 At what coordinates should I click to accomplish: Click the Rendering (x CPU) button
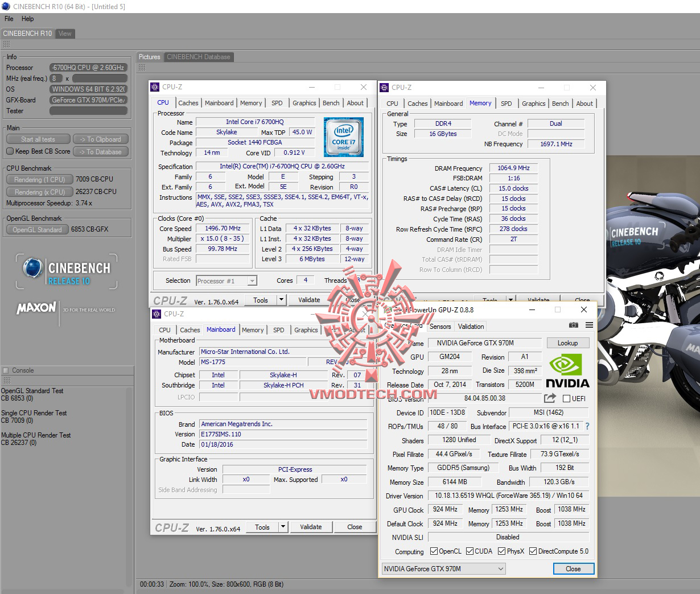40,192
